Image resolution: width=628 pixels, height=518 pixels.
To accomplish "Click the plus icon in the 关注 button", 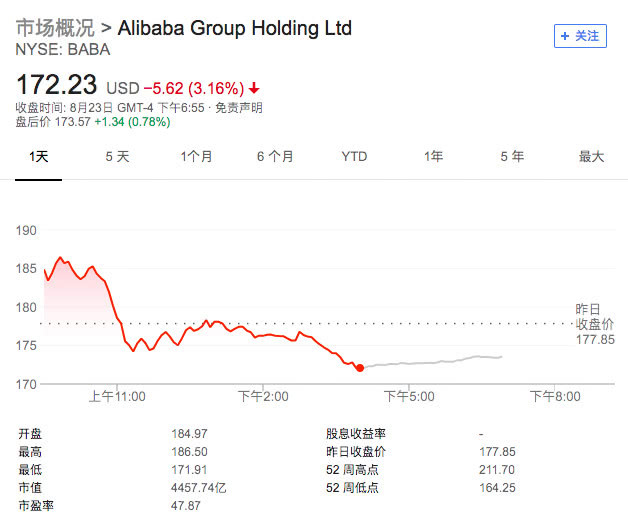I will point(566,36).
